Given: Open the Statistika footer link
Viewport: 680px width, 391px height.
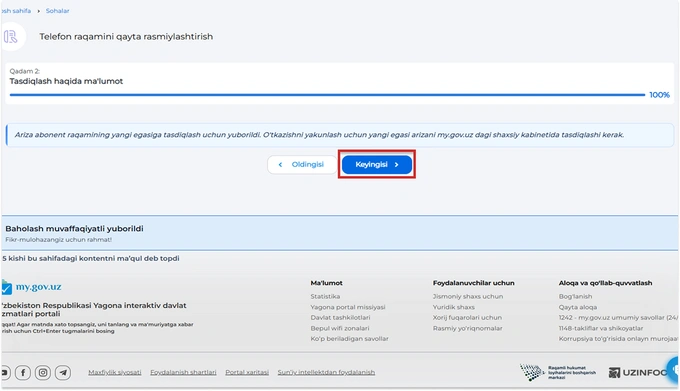Looking at the screenshot, I should pyautogui.click(x=325, y=297).
